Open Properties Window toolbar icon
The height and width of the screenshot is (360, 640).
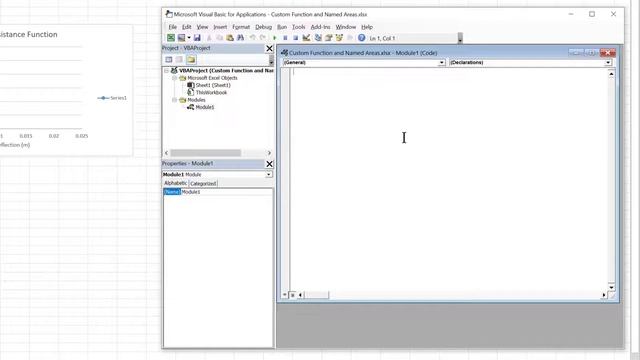pyautogui.click(x=329, y=38)
